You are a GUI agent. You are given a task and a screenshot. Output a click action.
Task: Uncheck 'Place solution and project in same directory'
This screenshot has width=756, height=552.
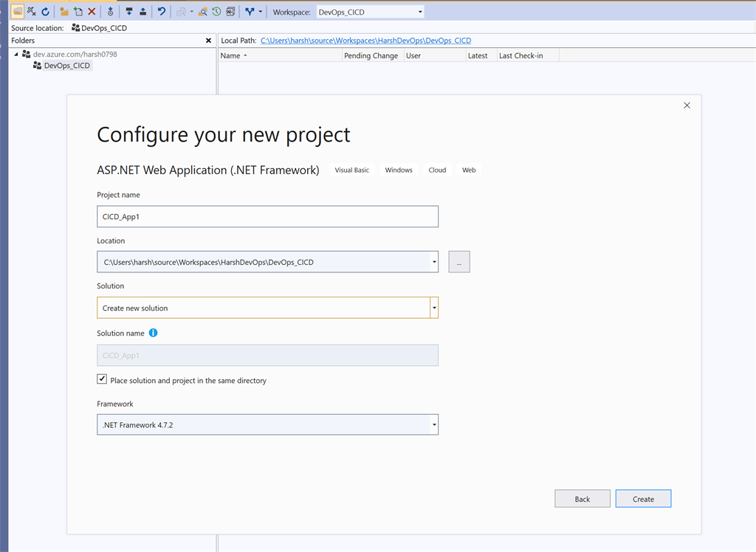click(x=102, y=379)
